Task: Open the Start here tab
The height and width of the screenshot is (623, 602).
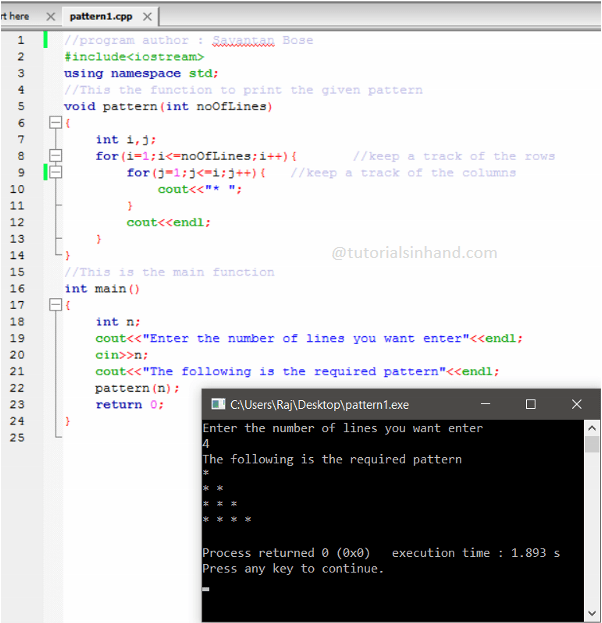Action: (x=15, y=17)
